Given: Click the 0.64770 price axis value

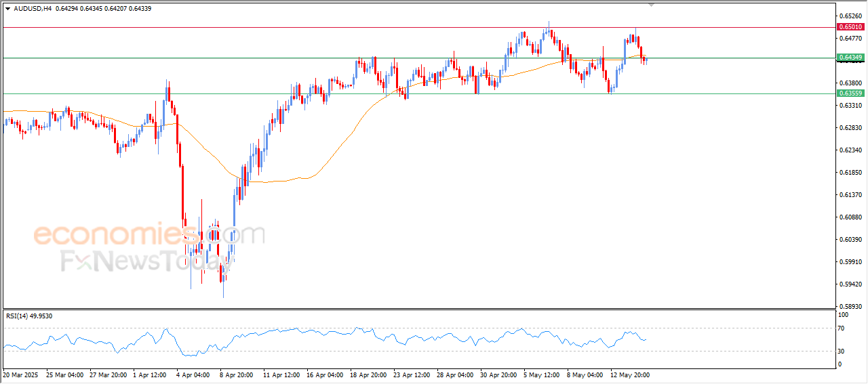Looking at the screenshot, I should coord(851,38).
